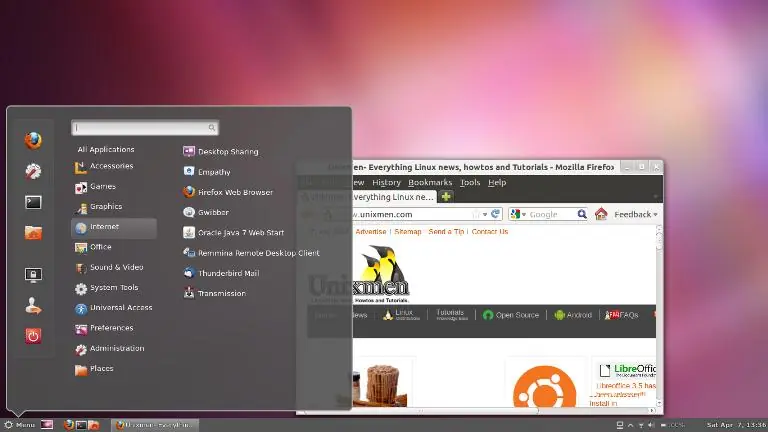Launch the terminal from the favorites sidebar

tap(33, 202)
